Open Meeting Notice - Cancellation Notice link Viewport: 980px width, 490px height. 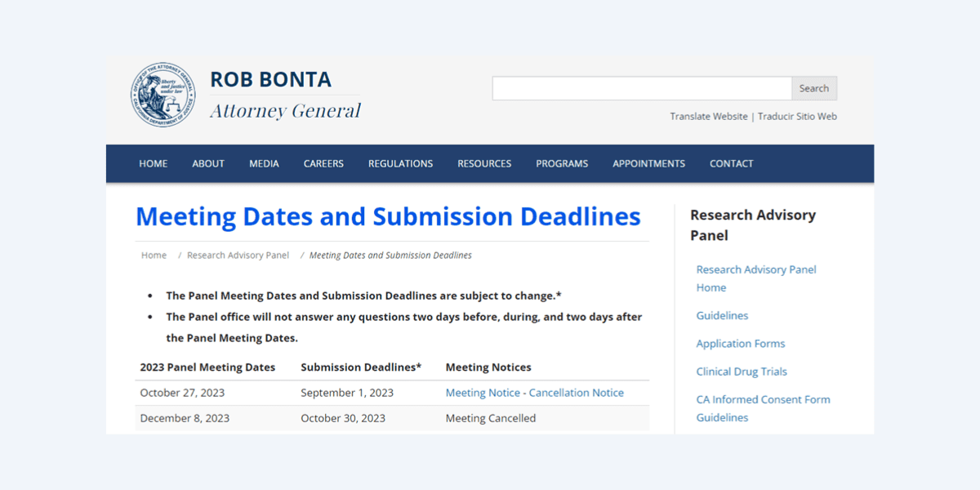(x=534, y=393)
